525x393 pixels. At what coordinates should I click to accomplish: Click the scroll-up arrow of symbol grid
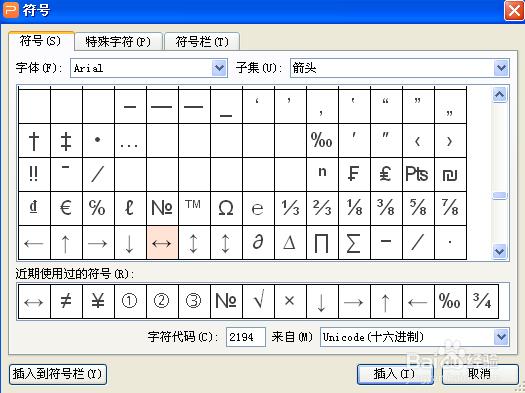(500, 95)
